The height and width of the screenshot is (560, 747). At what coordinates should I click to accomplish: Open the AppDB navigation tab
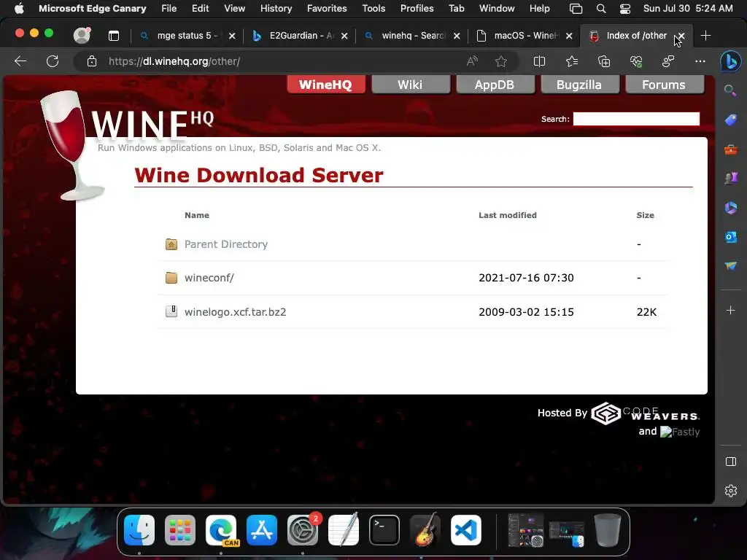click(x=495, y=85)
